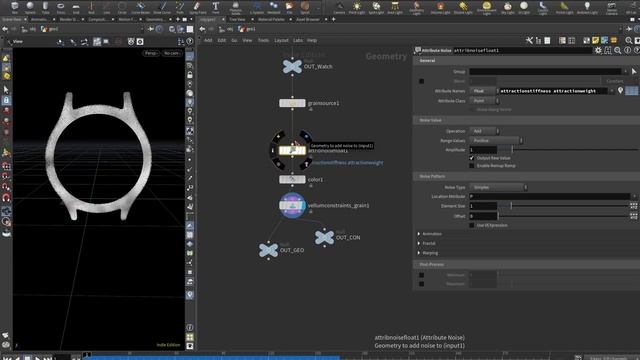Enable the Minimum post-process checkbox
Viewport: 640px width, 360px height.
tap(422, 275)
